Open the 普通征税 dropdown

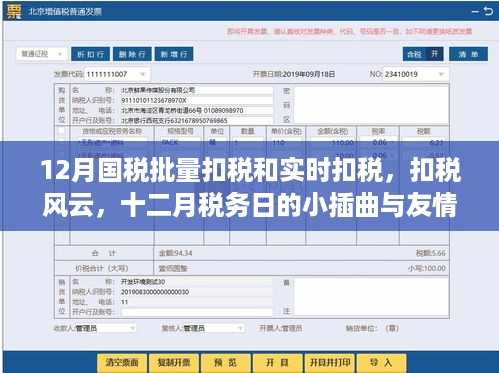pos(42,54)
